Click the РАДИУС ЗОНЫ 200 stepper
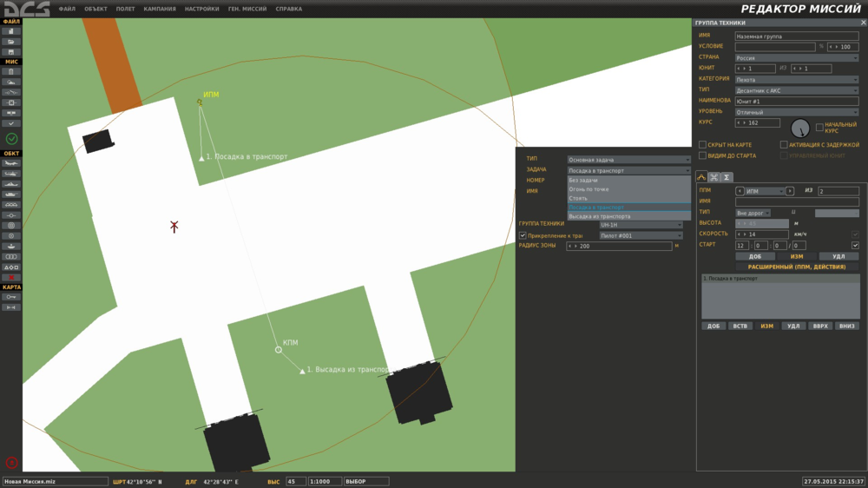Viewport: 868px width, 488px height. [x=619, y=246]
